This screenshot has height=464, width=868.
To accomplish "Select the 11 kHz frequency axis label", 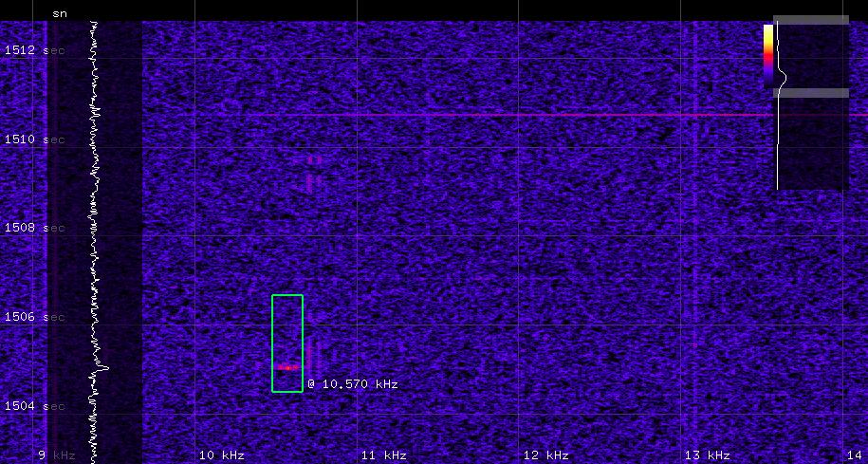I will coord(383,455).
